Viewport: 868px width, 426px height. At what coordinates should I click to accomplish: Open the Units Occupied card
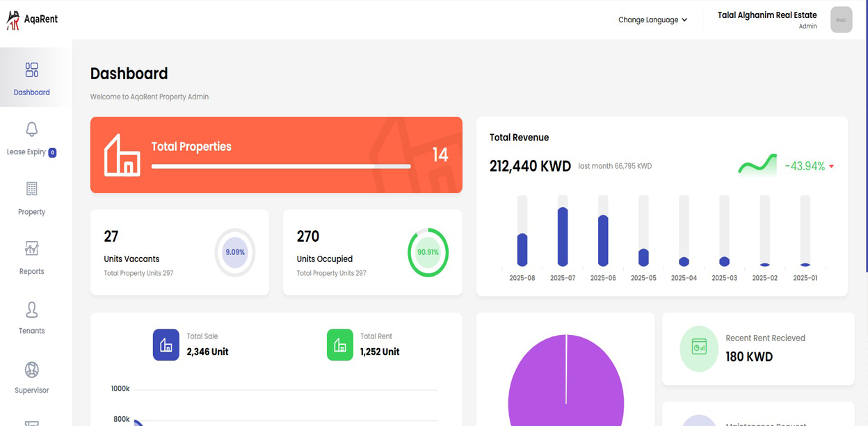(x=372, y=252)
